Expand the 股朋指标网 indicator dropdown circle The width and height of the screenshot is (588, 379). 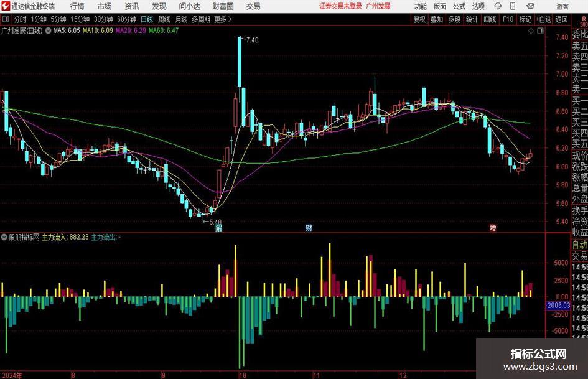[4, 237]
